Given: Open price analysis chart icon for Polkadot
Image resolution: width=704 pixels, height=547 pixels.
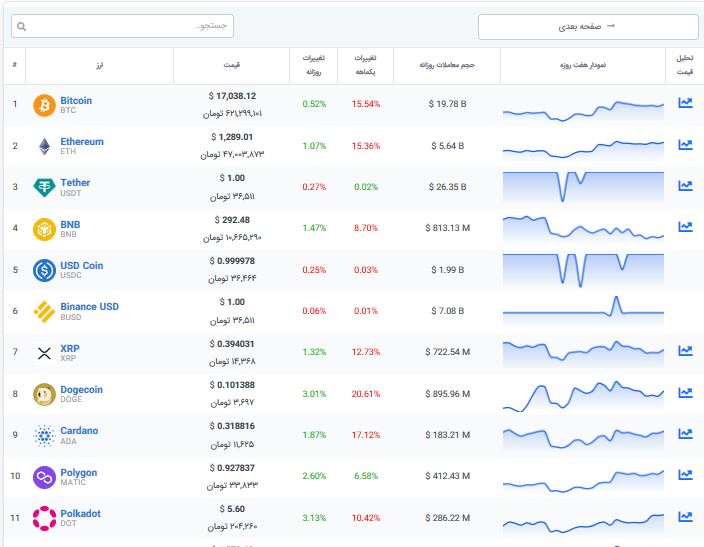Looking at the screenshot, I should point(685,516).
